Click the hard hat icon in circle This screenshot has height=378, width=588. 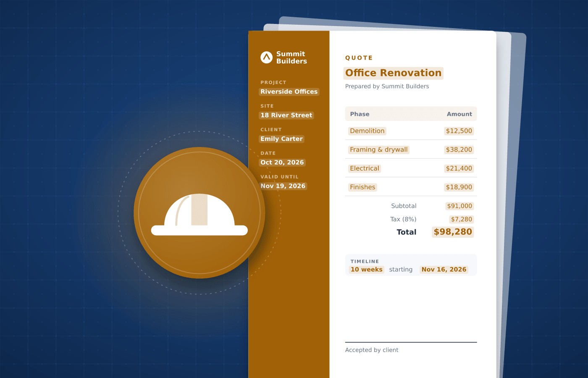coord(199,213)
